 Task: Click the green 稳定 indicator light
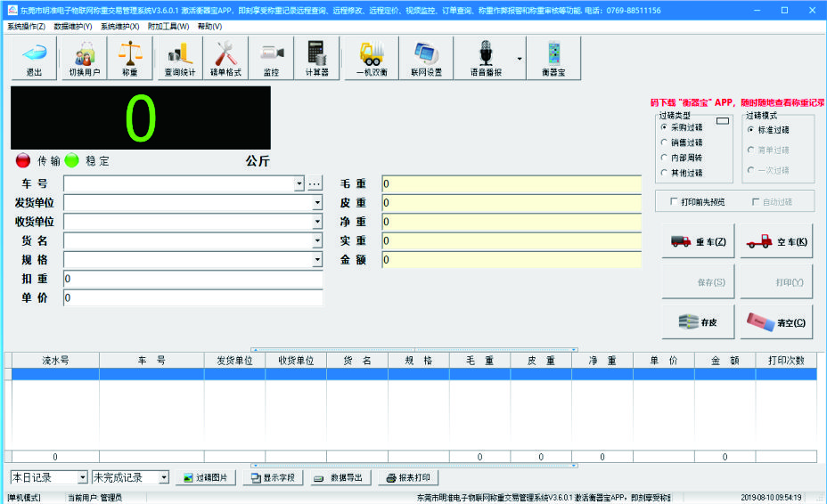point(71,160)
